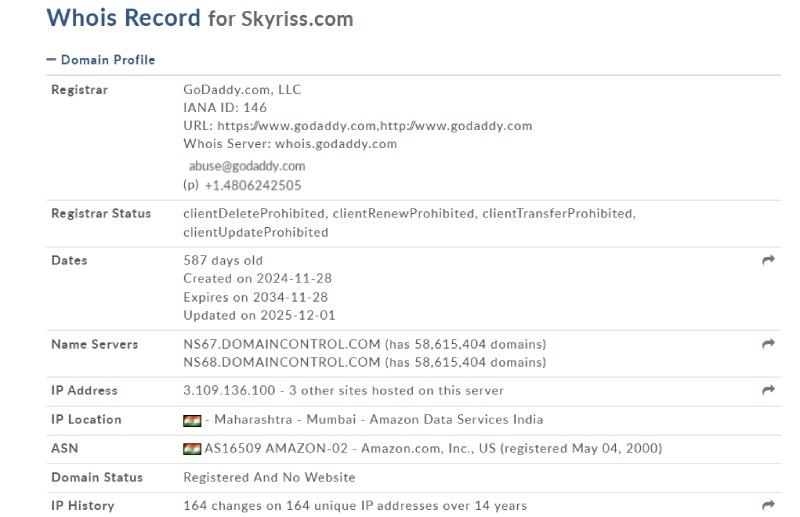Open the share arrow in Name Servers row

pyautogui.click(x=768, y=344)
